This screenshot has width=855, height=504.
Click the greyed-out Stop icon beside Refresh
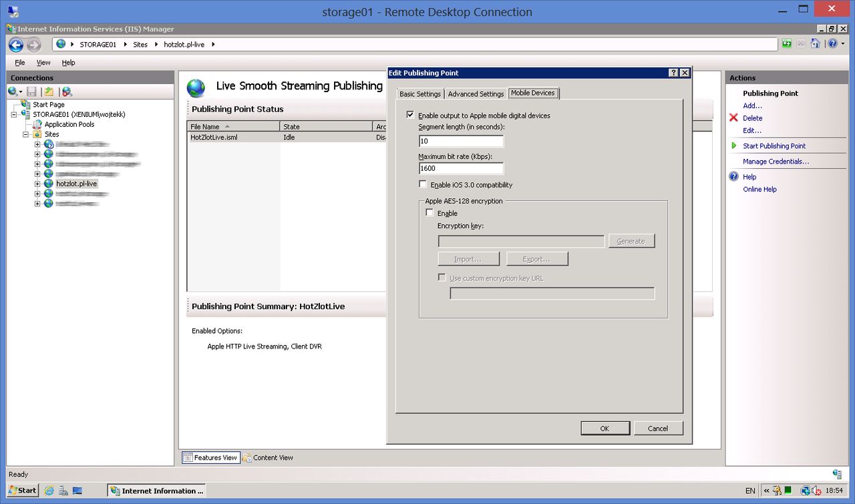801,44
